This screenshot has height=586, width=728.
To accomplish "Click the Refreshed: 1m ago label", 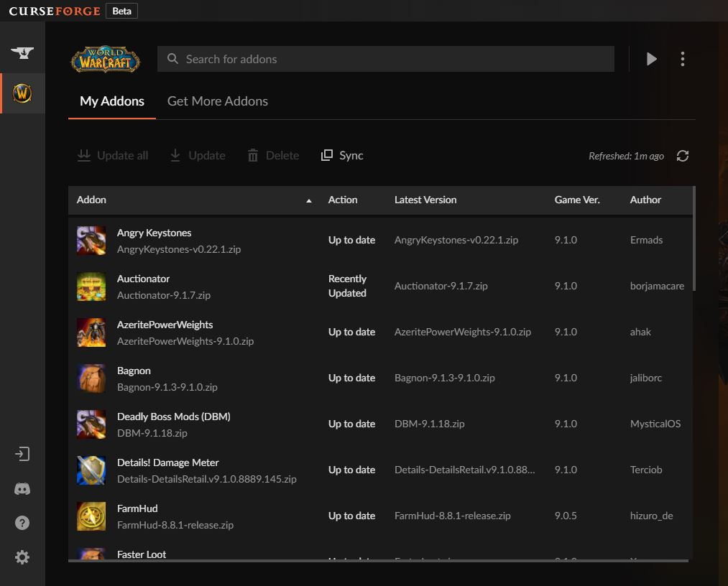I will tap(626, 156).
